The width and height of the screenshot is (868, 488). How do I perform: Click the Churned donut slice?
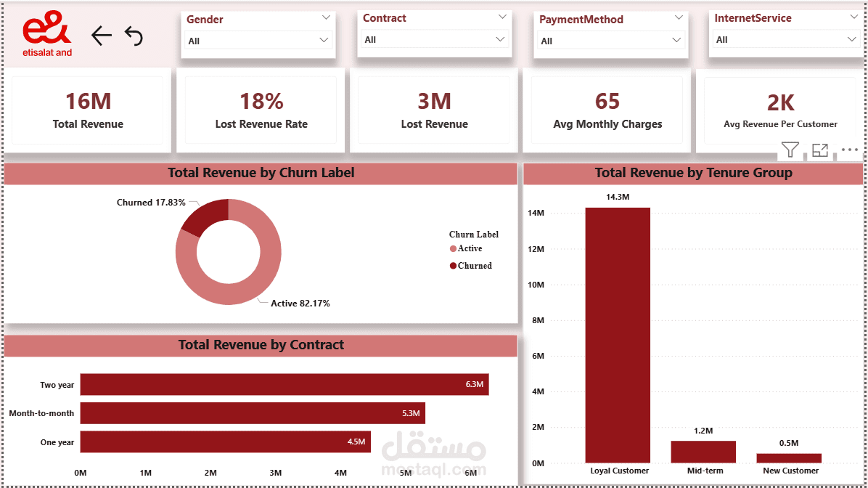click(x=209, y=216)
